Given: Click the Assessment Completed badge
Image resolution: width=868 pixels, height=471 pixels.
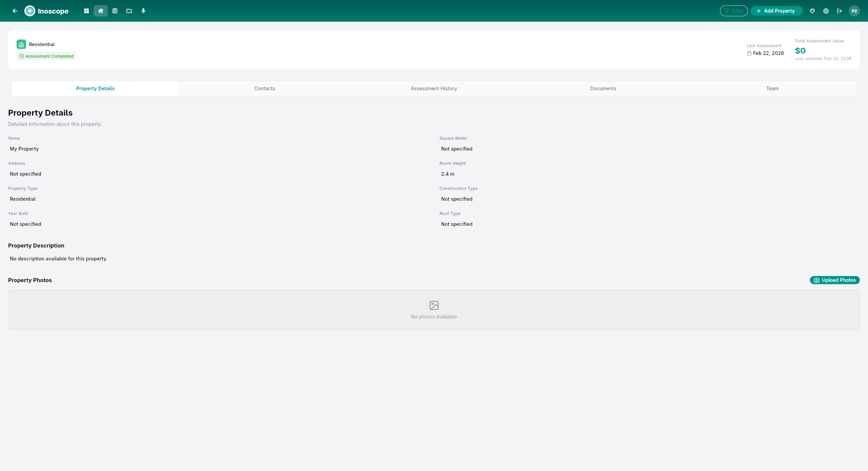Looking at the screenshot, I should [x=46, y=56].
